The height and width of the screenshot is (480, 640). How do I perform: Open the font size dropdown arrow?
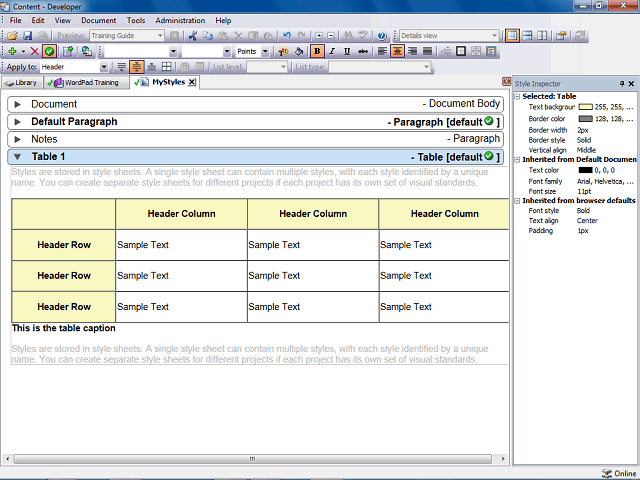(x=227, y=51)
